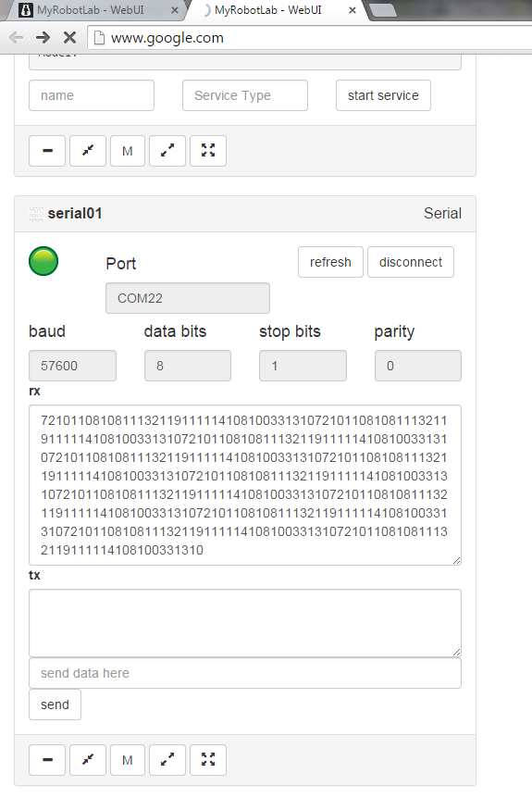Screen dimensions: 532x798
Task: Open the COM22 port selector
Action: (188, 298)
